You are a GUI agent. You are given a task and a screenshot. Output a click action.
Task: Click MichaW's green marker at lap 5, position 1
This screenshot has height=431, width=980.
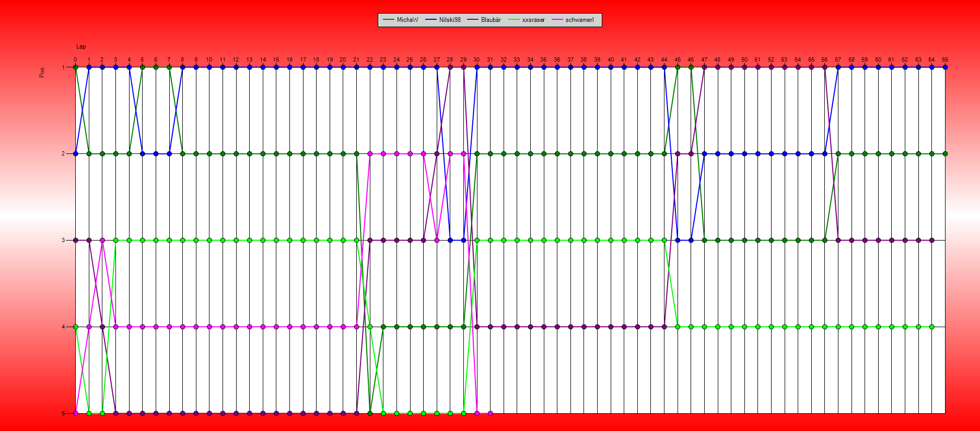tap(143, 67)
